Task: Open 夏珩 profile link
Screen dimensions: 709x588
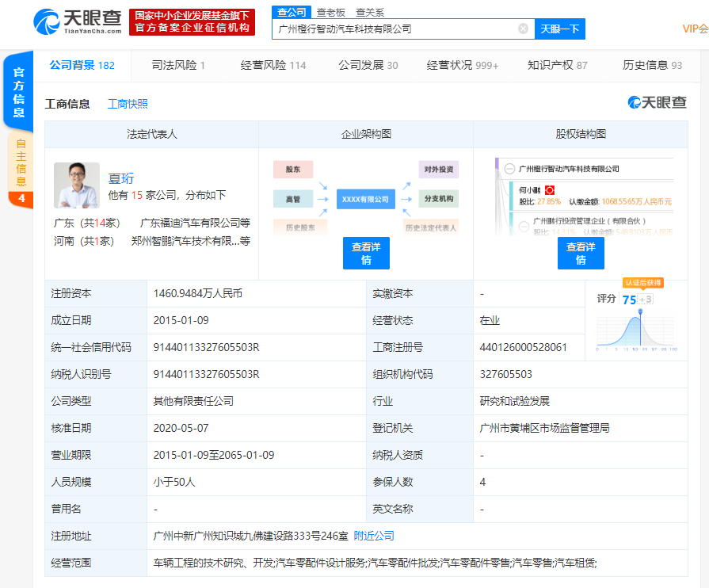Action: tap(120, 178)
